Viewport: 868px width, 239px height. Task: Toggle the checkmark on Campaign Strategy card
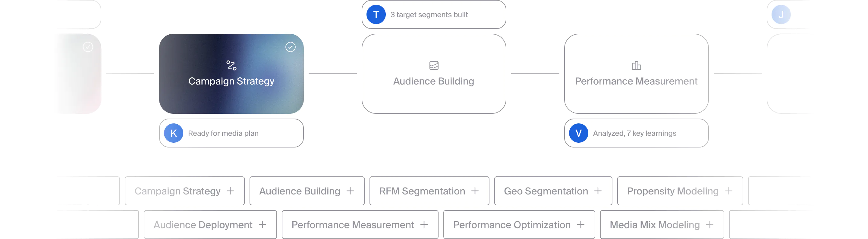290,47
